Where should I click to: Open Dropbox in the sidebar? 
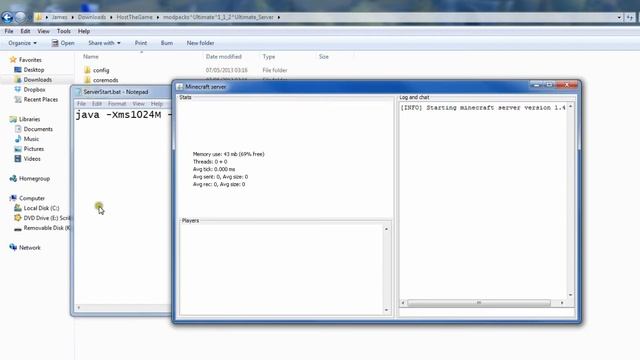34,89
